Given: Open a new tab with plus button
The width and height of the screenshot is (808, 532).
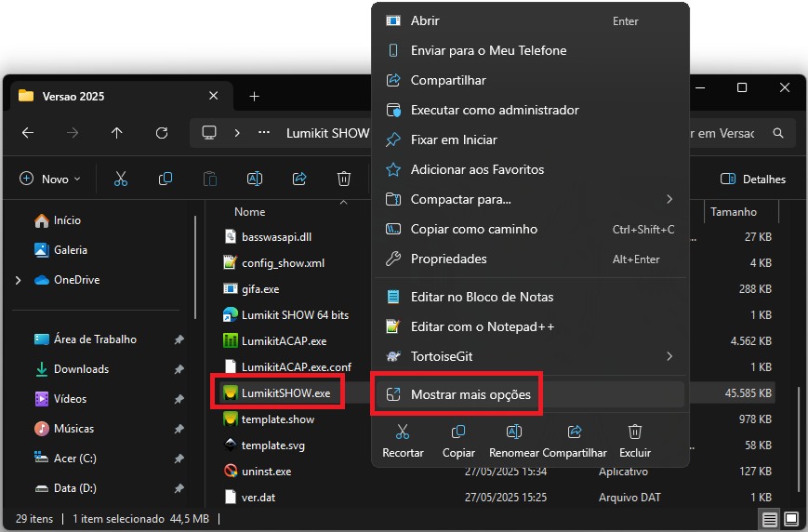Looking at the screenshot, I should 254,96.
